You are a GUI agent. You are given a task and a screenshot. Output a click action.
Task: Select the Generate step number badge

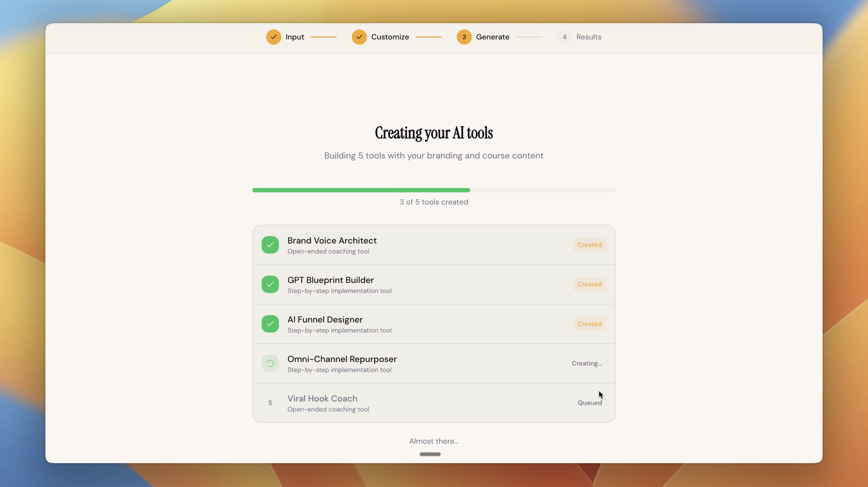[464, 37]
